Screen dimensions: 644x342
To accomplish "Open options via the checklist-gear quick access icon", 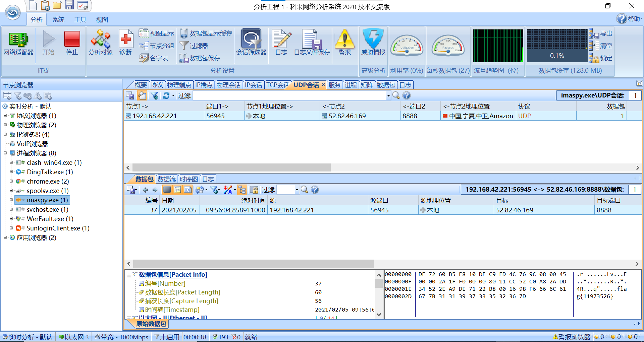I will [x=83, y=5].
